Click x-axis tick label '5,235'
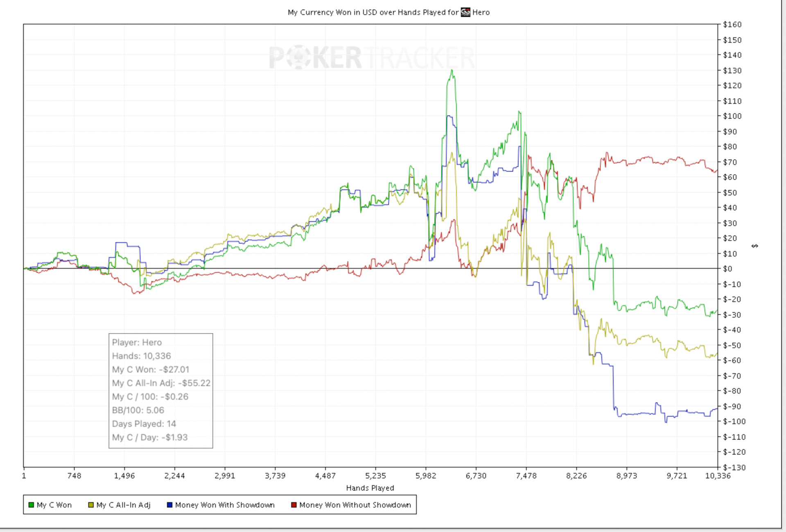The width and height of the screenshot is (786, 532). coord(375,476)
